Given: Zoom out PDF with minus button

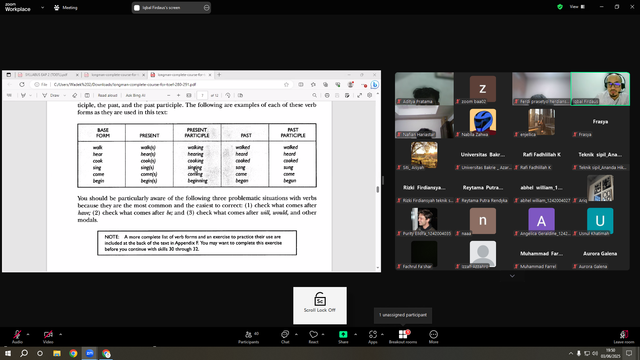Looking at the screenshot, I should coord(169,95).
